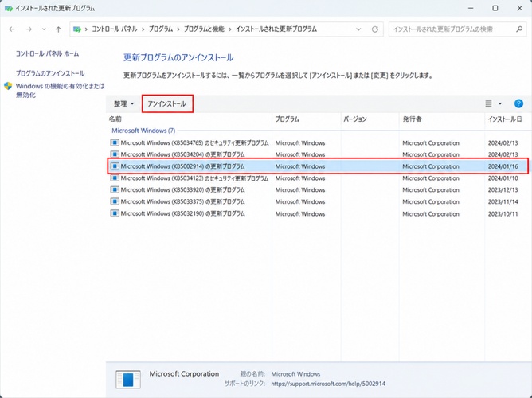532x398 pixels.
Task: Go back with the left arrow button
Action: 12,29
